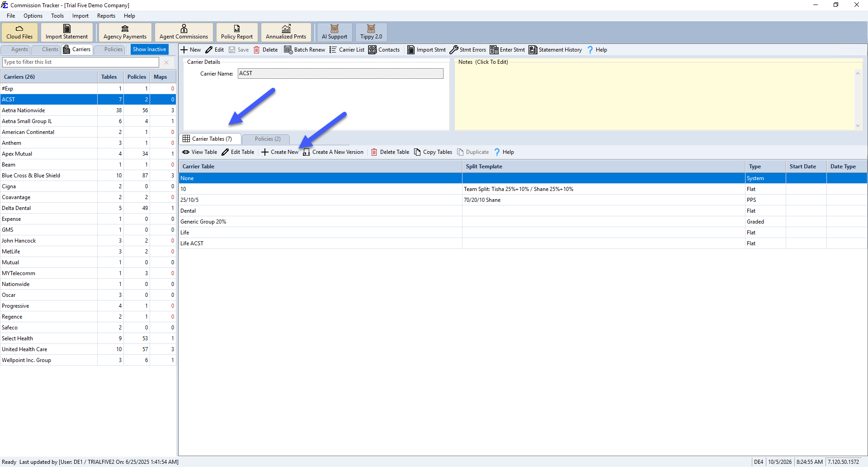Open the Tools menu

[x=57, y=16]
